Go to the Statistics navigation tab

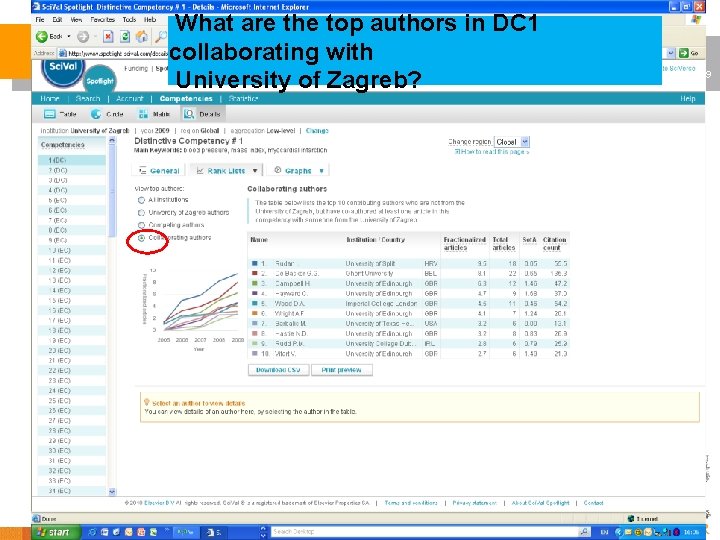pos(243,98)
